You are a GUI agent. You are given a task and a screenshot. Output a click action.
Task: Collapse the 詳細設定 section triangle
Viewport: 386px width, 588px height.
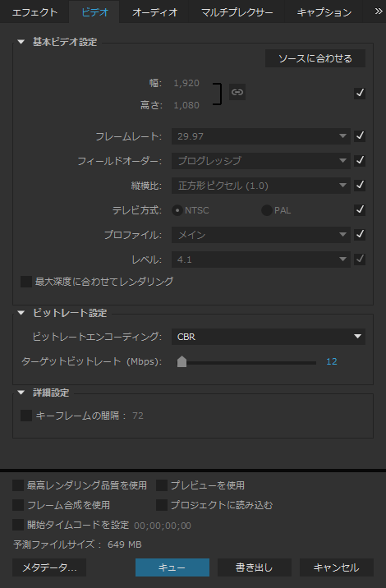(x=21, y=393)
